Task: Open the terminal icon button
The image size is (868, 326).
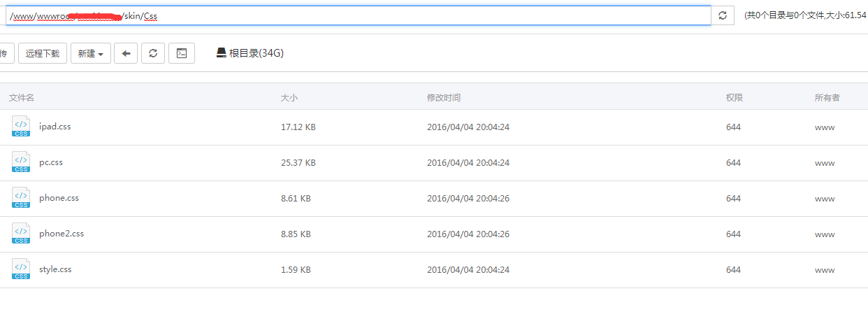Action: coord(181,53)
